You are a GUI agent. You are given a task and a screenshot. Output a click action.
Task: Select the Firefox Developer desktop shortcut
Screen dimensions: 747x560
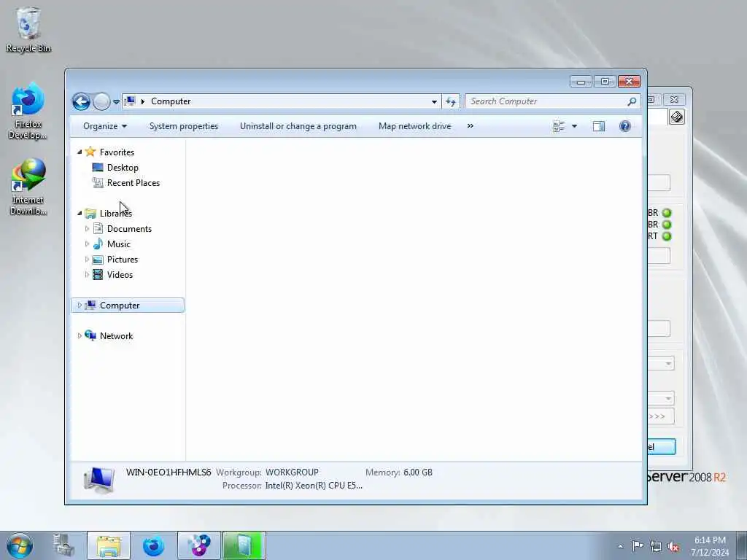(28, 112)
